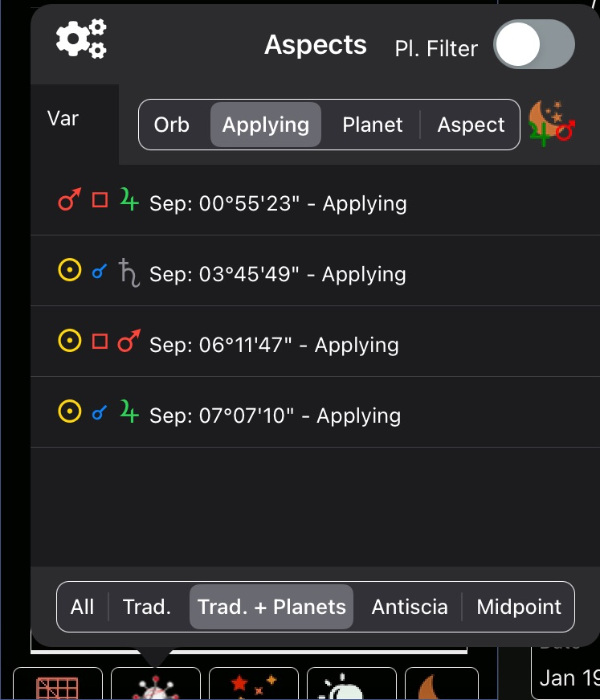Select the stars toolbar icon

click(254, 686)
